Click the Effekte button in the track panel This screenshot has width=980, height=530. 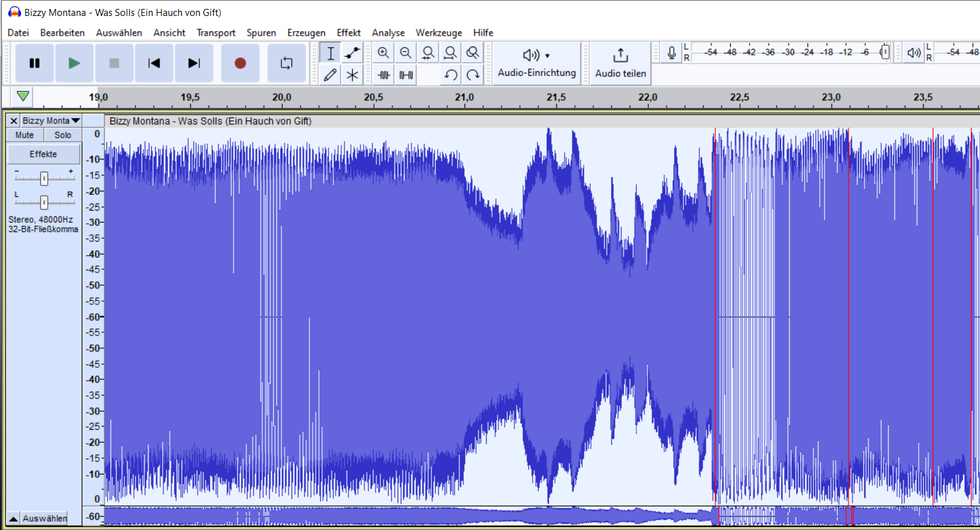coord(43,154)
